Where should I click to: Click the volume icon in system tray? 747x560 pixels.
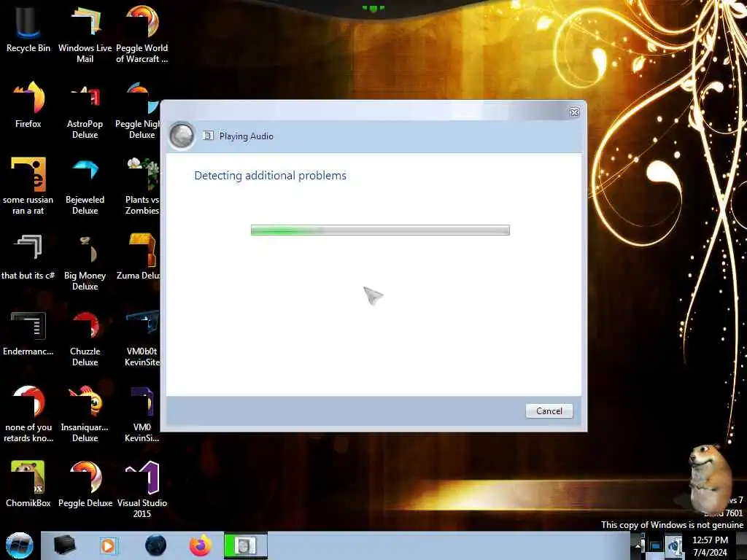tap(675, 545)
